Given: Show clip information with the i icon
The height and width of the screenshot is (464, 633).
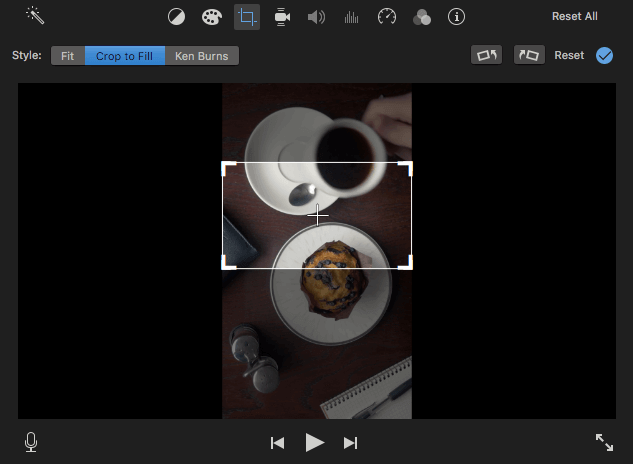Looking at the screenshot, I should click(x=457, y=17).
